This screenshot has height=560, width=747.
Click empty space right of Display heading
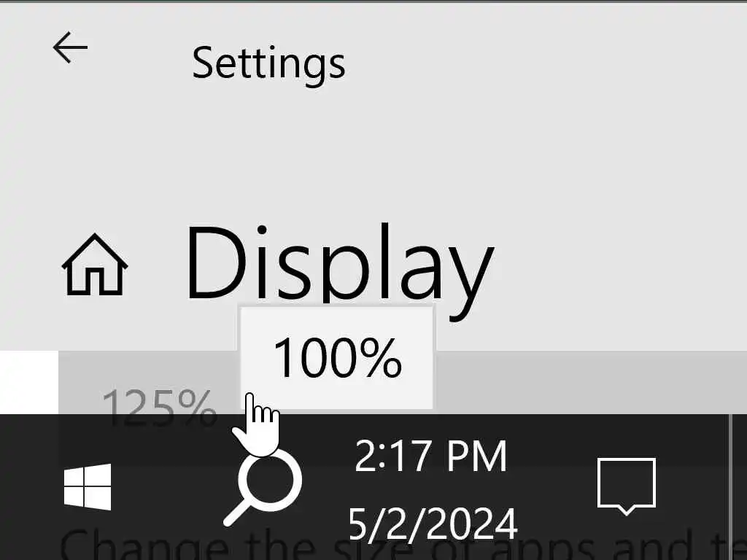point(619,269)
